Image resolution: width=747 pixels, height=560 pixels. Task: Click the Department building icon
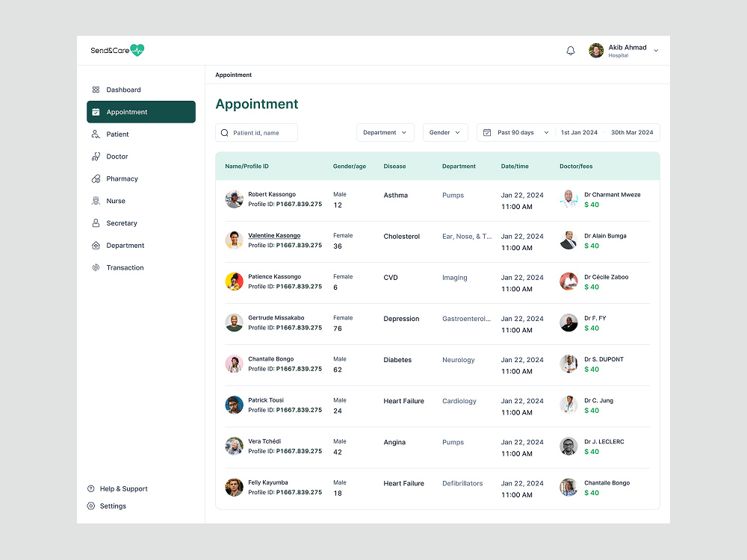point(96,245)
